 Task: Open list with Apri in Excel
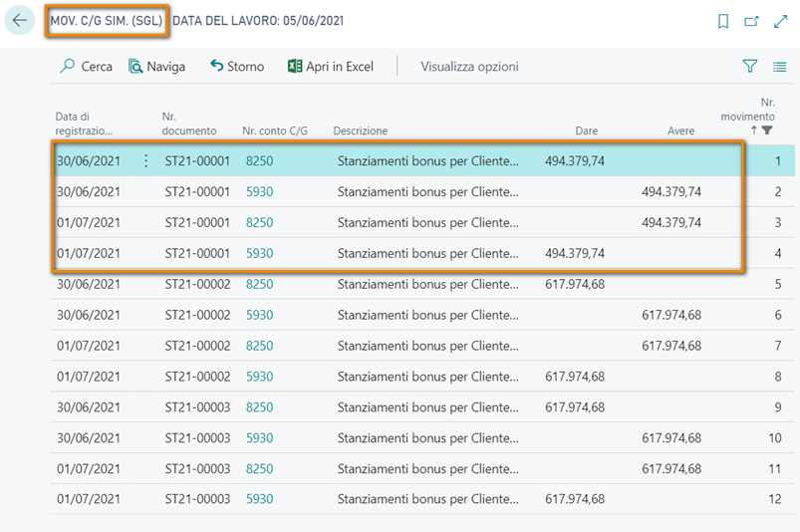pos(330,67)
